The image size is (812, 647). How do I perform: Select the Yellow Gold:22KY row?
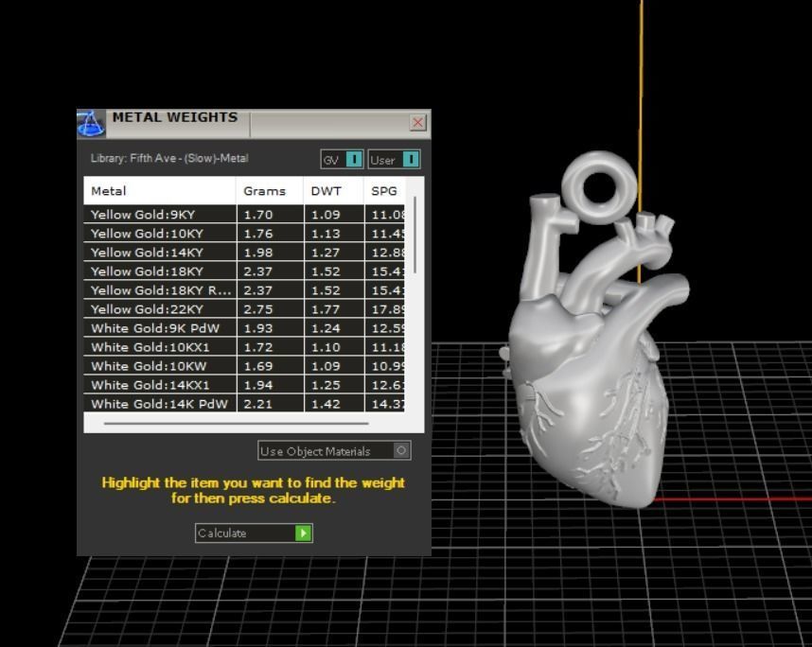pos(244,309)
